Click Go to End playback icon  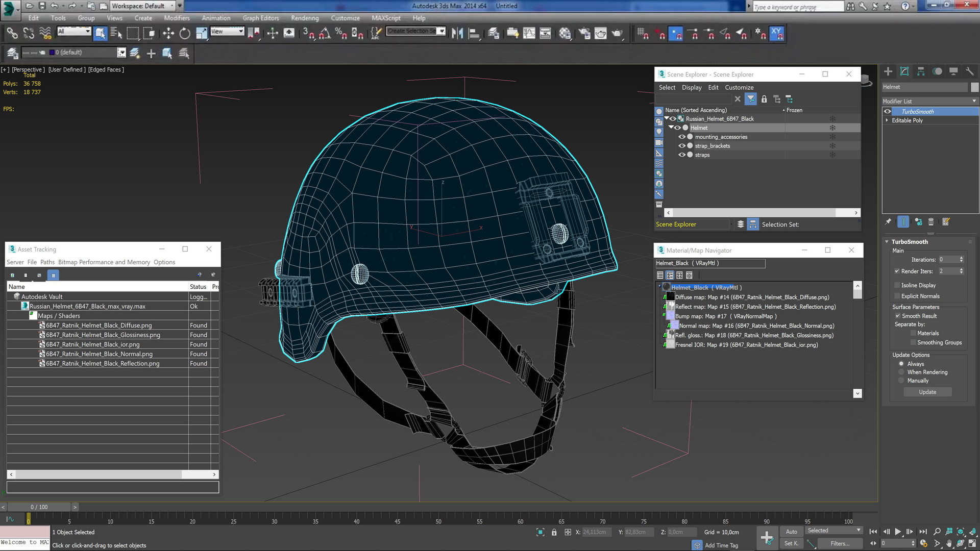coord(923,532)
